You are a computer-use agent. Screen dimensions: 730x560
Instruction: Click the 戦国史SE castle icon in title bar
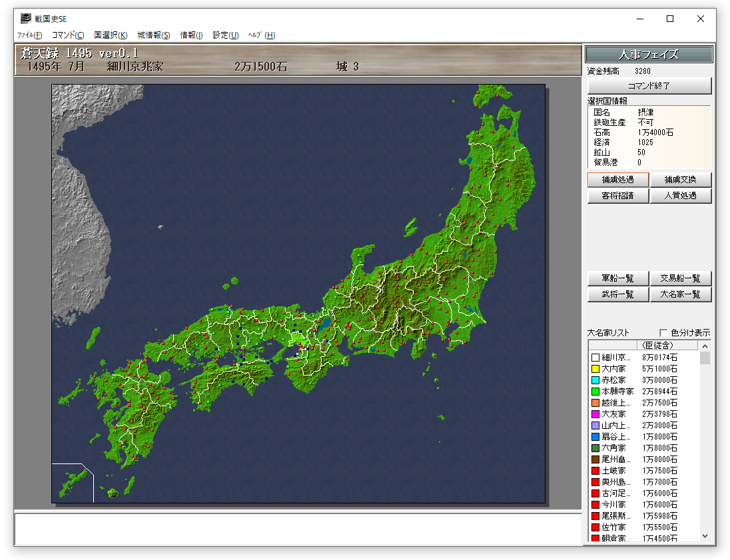[25, 19]
